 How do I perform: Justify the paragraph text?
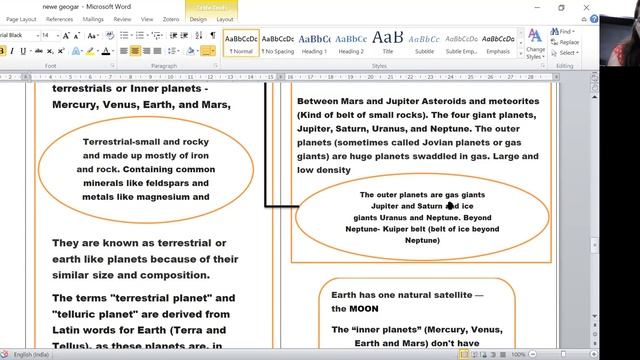click(x=157, y=51)
